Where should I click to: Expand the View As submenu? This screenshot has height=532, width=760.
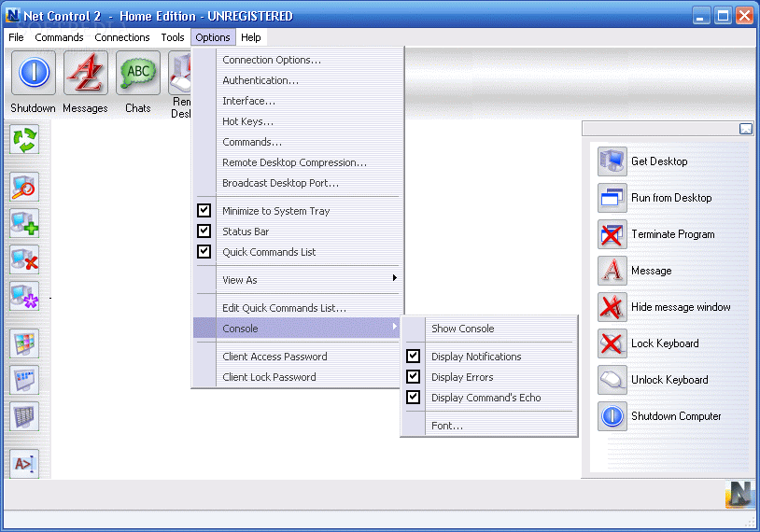click(x=298, y=280)
